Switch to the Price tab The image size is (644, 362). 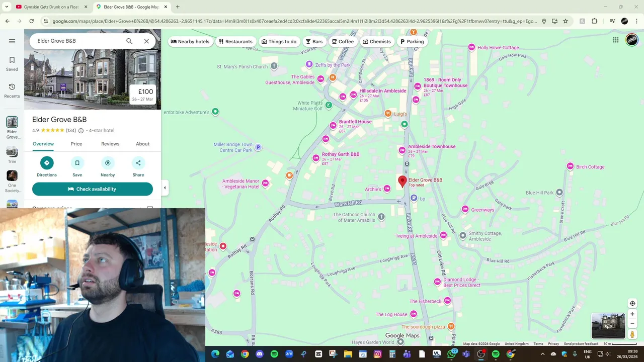point(76,144)
